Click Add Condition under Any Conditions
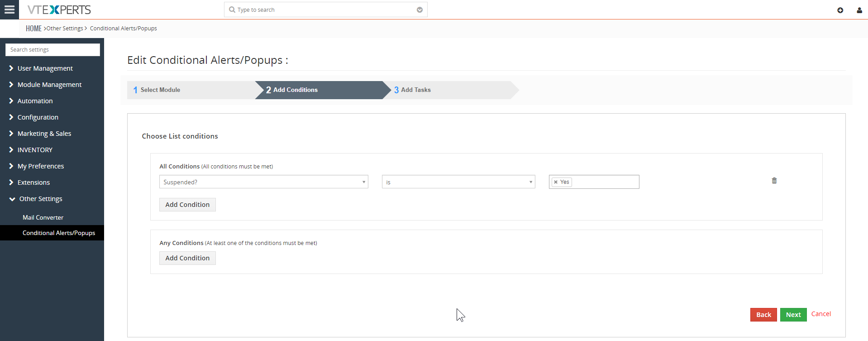868x341 pixels. (187, 258)
